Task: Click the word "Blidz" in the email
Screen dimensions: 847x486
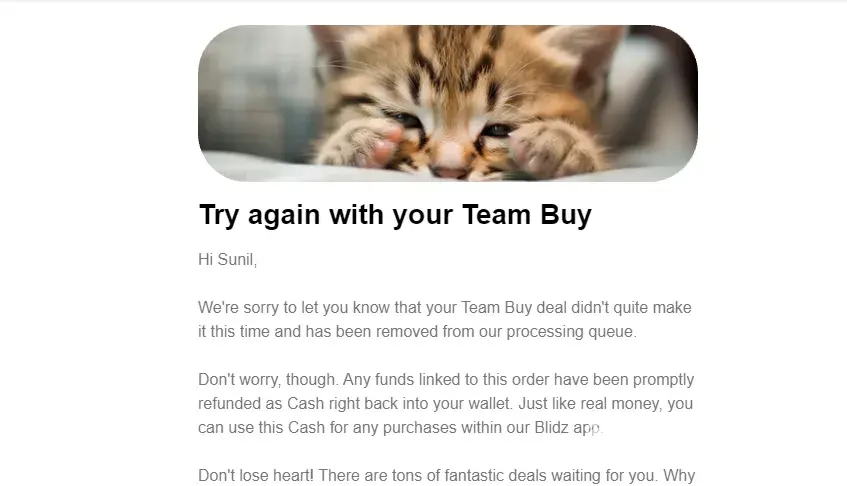Action: click(552, 428)
